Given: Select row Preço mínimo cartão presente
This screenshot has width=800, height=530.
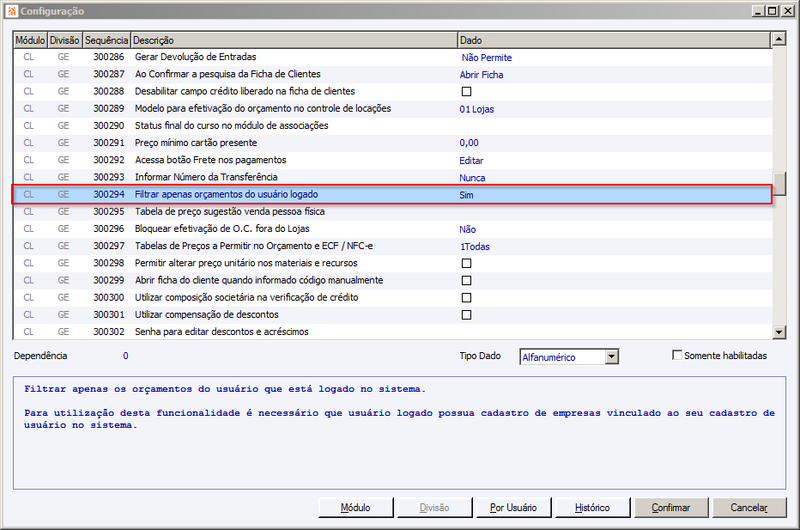Looking at the screenshot, I should [x=392, y=143].
